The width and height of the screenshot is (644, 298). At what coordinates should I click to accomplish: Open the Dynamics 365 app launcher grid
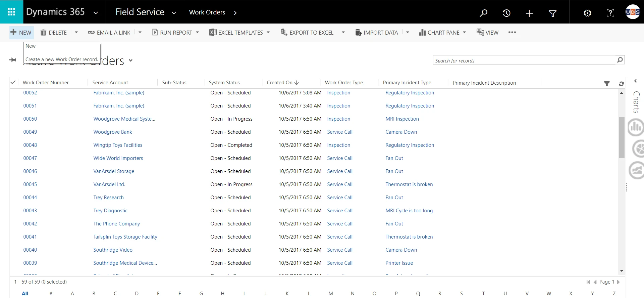pos(11,12)
